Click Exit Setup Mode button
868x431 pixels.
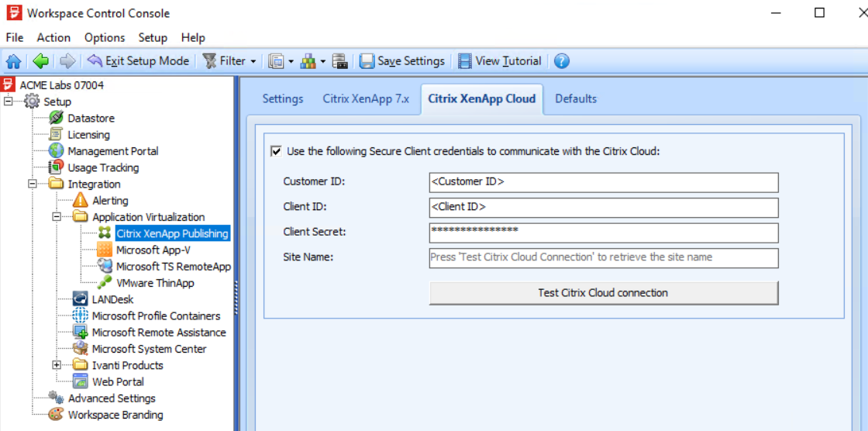click(x=139, y=61)
